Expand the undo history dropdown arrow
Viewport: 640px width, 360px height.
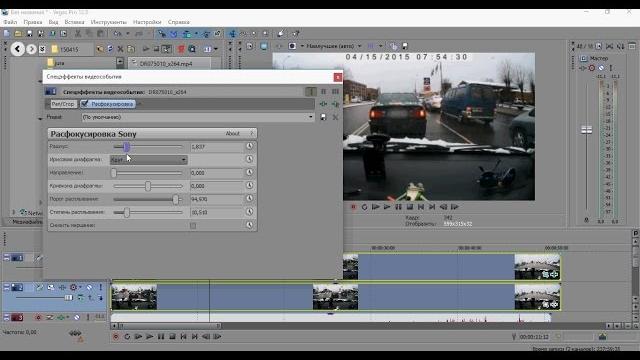click(127, 33)
